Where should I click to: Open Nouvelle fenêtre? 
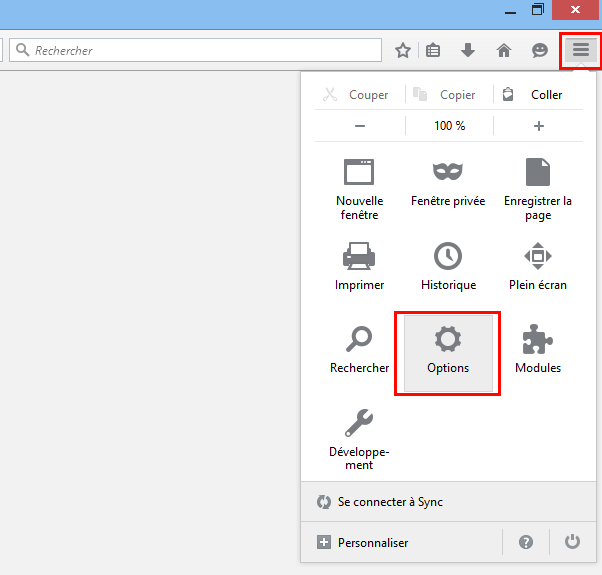[359, 189]
